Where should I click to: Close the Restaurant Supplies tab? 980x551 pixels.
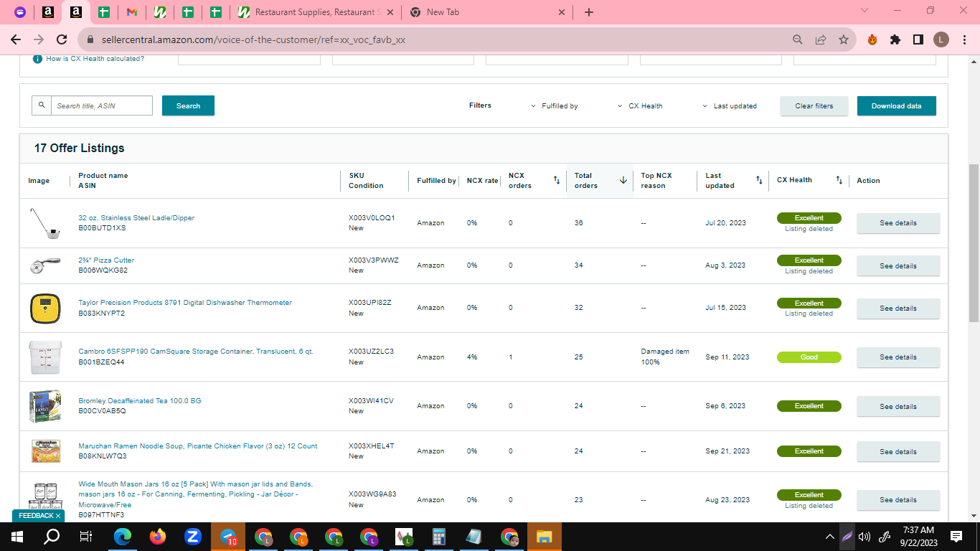point(391,12)
